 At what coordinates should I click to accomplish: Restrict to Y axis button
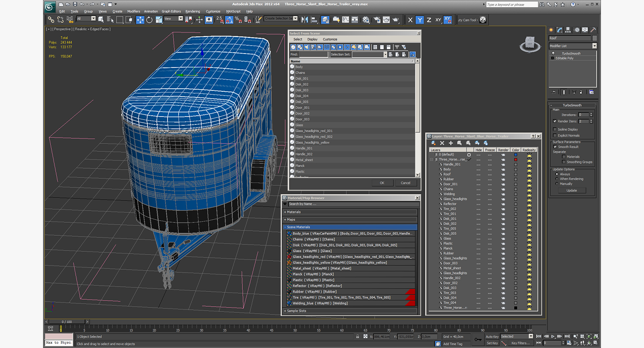420,20
